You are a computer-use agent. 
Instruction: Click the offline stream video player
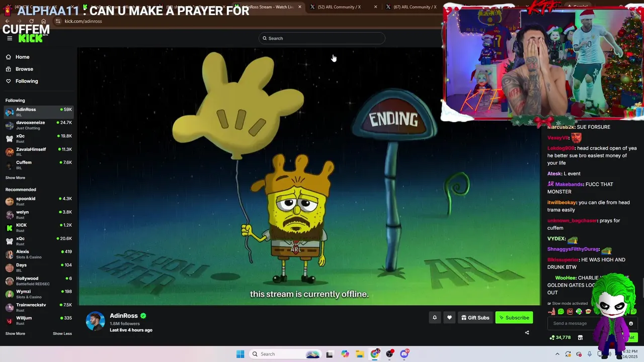coord(309,176)
